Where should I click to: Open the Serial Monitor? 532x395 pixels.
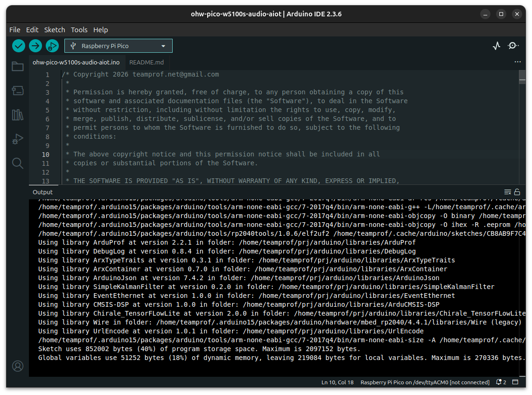[513, 46]
